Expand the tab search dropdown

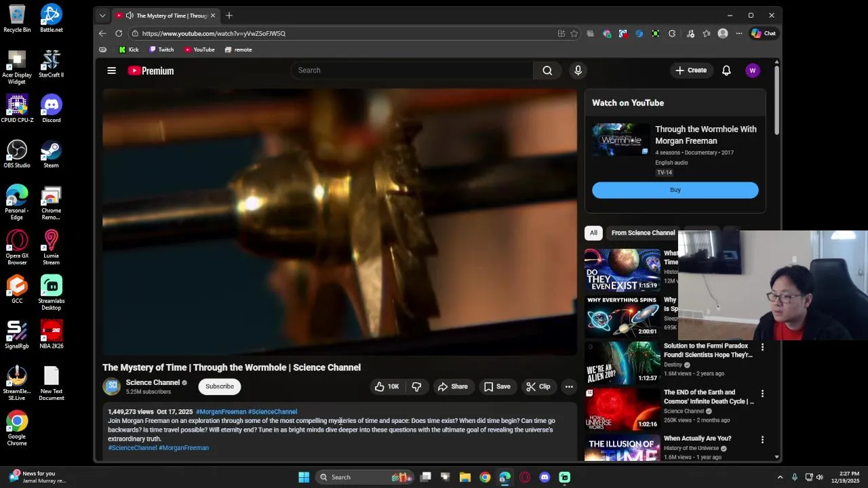pyautogui.click(x=102, y=15)
